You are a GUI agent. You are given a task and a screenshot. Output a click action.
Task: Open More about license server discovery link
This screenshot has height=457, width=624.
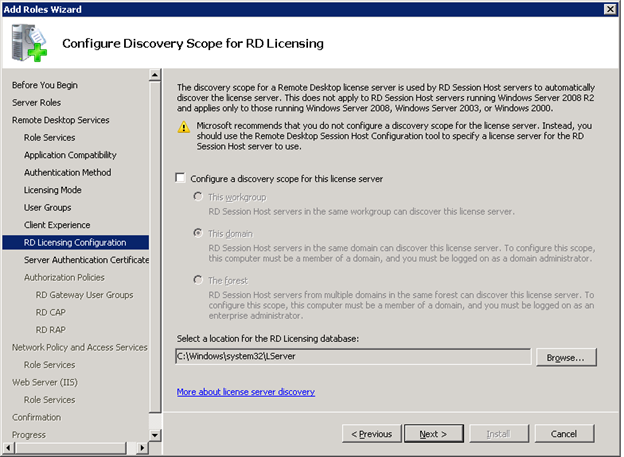point(245,391)
